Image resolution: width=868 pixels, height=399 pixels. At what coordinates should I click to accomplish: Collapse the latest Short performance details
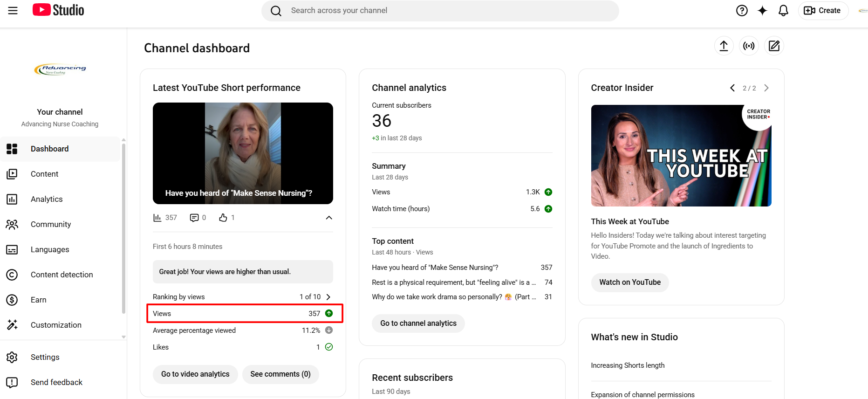[329, 218]
